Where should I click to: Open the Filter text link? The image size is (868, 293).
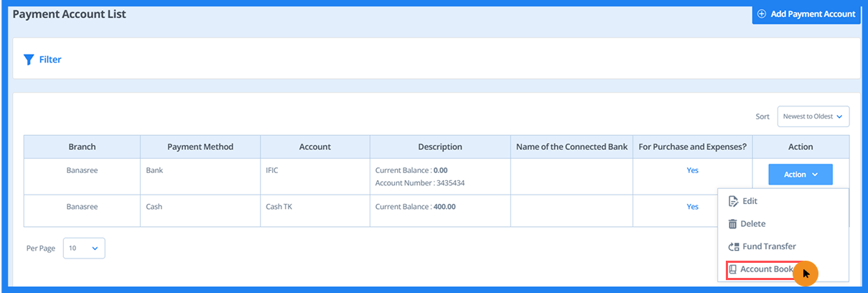click(50, 60)
